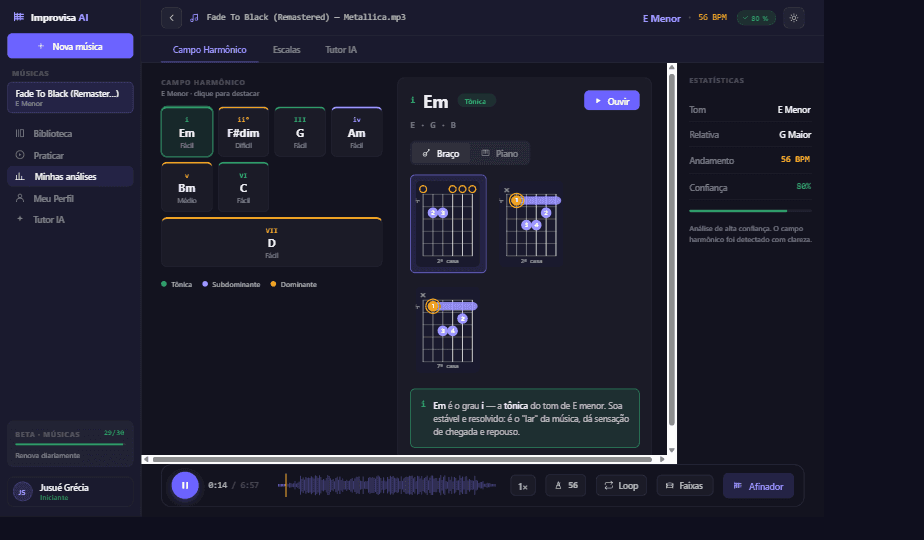
Task: Pause the song playback
Action: point(185,485)
